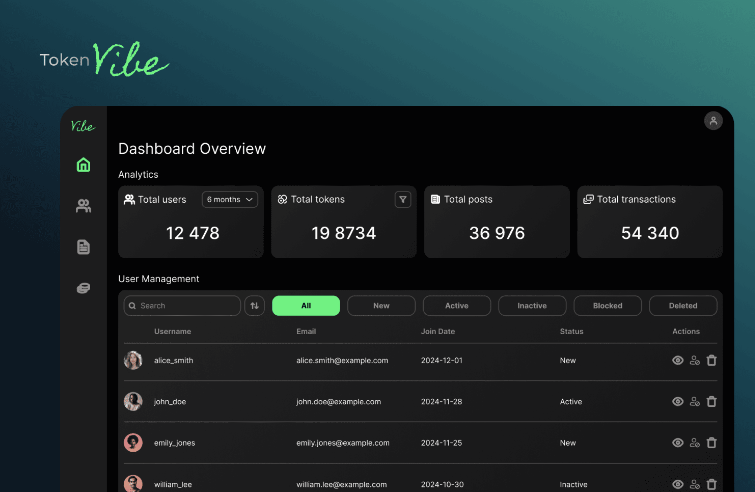This screenshot has width=755, height=492.
Task: Delete alice_smith using the trash icon
Action: click(711, 360)
